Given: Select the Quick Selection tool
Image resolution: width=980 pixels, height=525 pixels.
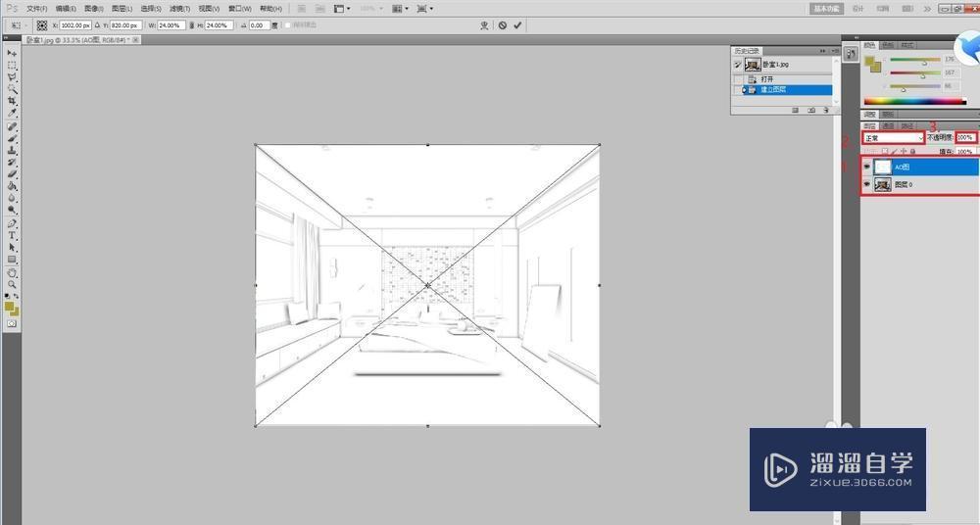Looking at the screenshot, I should 11,89.
